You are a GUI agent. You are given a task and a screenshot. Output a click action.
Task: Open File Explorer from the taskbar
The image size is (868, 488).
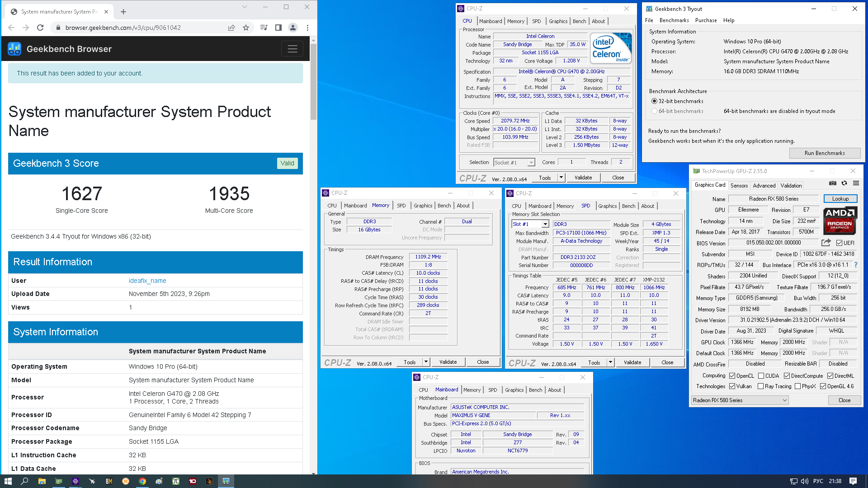pyautogui.click(x=42, y=481)
